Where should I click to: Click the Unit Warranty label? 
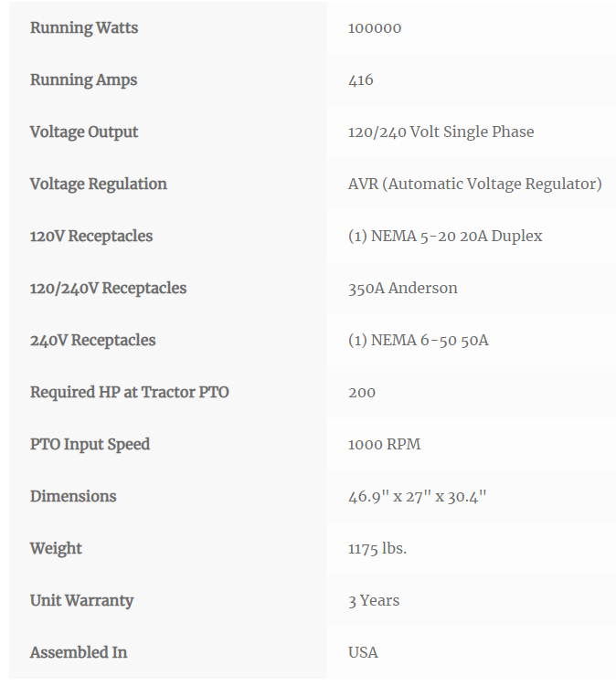(82, 601)
